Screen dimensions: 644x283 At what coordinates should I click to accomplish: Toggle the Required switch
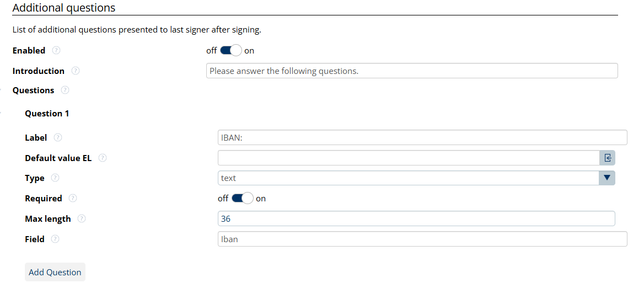(242, 198)
